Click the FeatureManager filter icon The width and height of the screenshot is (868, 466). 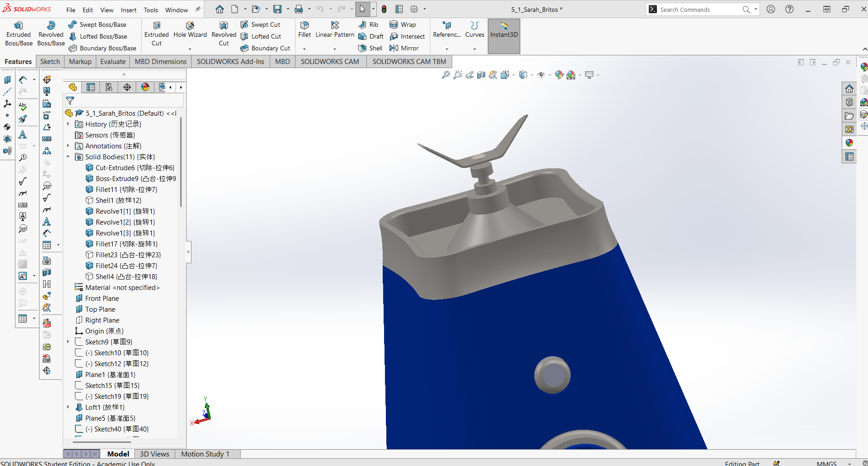(x=70, y=101)
